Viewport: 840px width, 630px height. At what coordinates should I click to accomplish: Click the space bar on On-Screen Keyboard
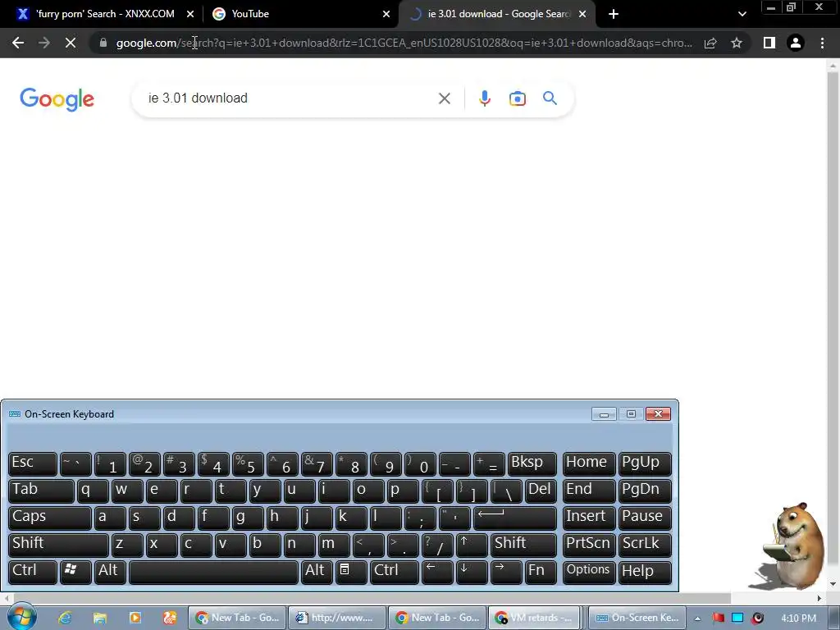213,572
